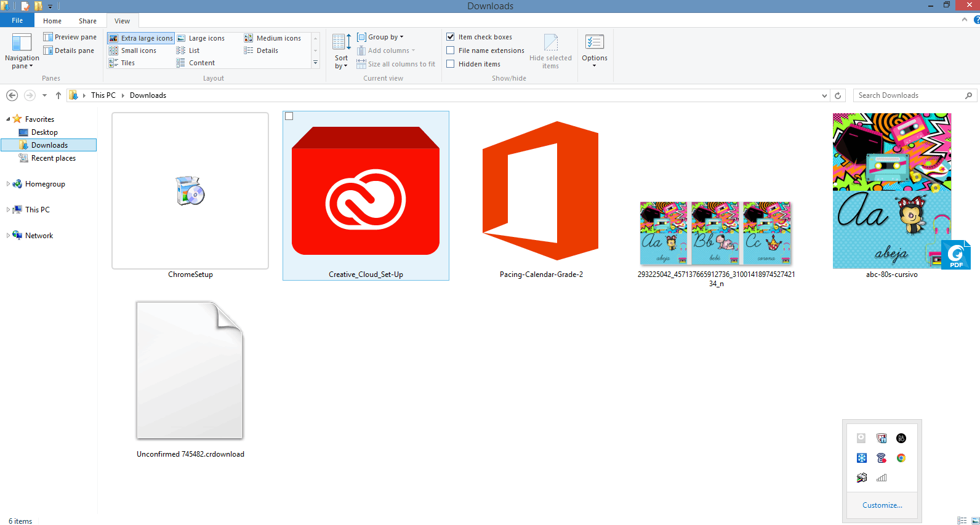980x525 pixels.
Task: Select Tiles layout
Action: [x=122, y=63]
